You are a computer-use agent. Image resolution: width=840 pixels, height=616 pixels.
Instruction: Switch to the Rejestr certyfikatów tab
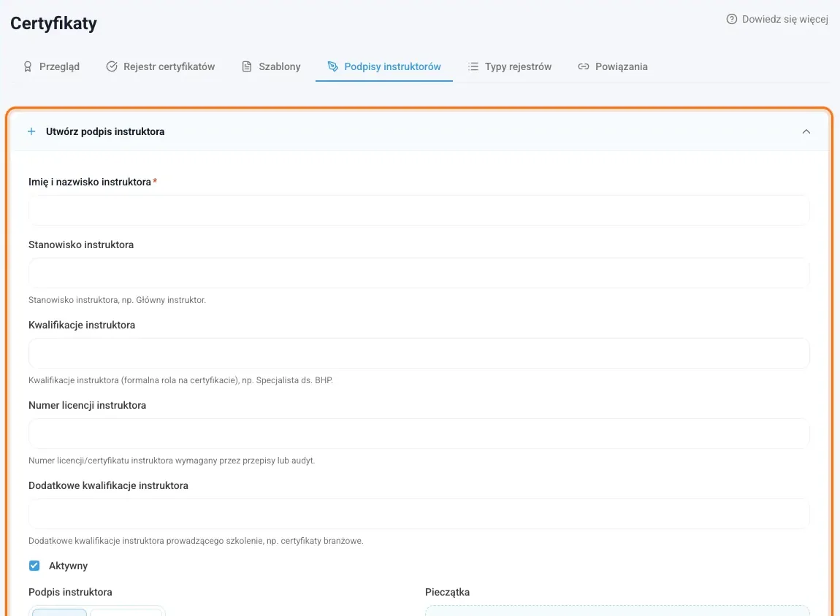(161, 66)
